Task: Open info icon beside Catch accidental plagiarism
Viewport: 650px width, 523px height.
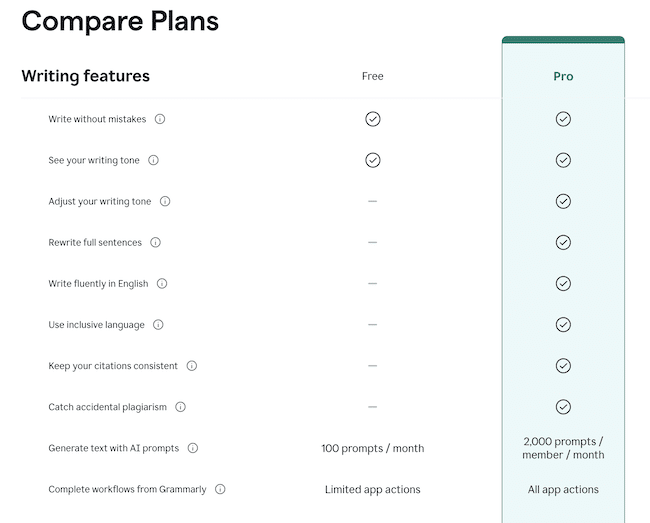Action: click(x=180, y=407)
